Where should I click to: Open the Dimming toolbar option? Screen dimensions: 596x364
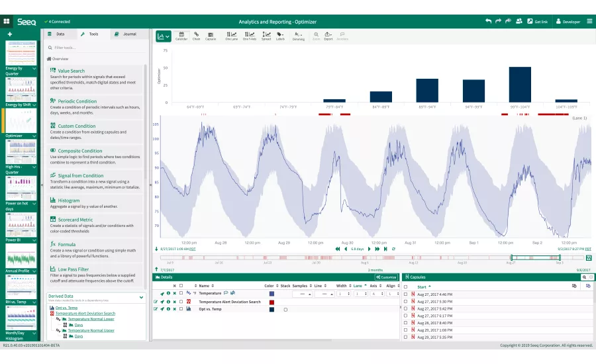299,36
